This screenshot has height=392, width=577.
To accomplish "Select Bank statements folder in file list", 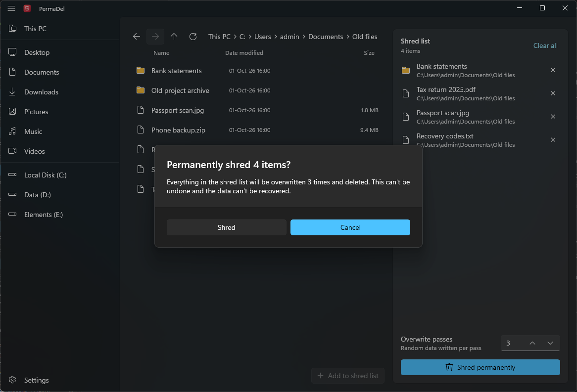I will coord(257,71).
